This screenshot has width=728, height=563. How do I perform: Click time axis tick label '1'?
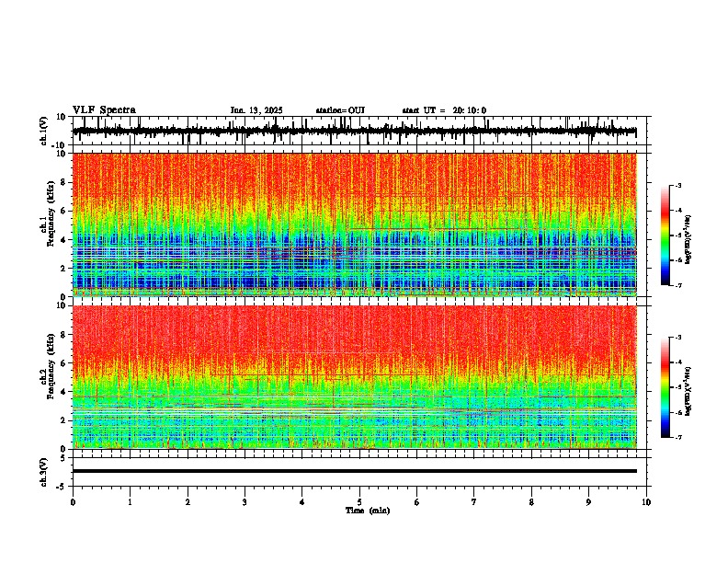pos(130,502)
